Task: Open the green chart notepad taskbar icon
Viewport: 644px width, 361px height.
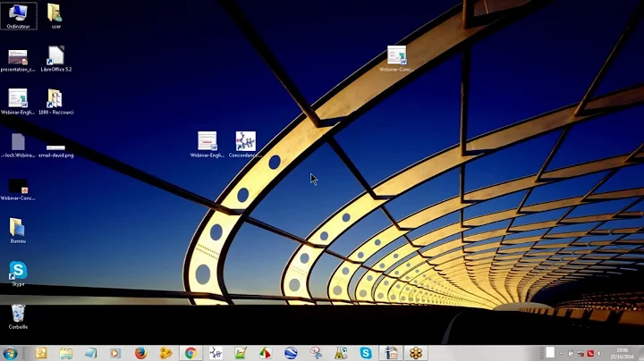Action: coord(241,353)
